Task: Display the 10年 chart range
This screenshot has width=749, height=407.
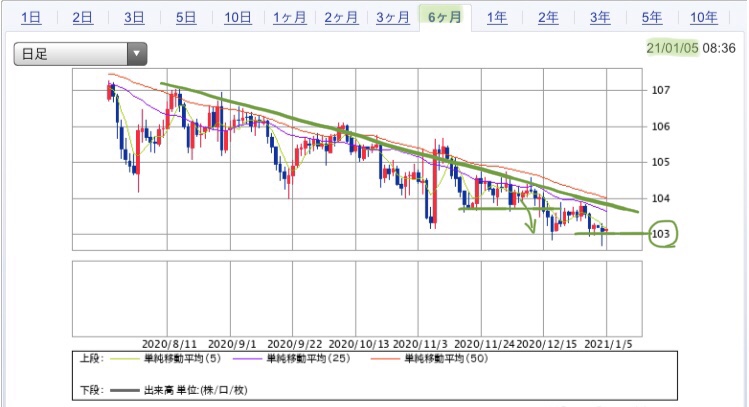Action: tap(704, 18)
